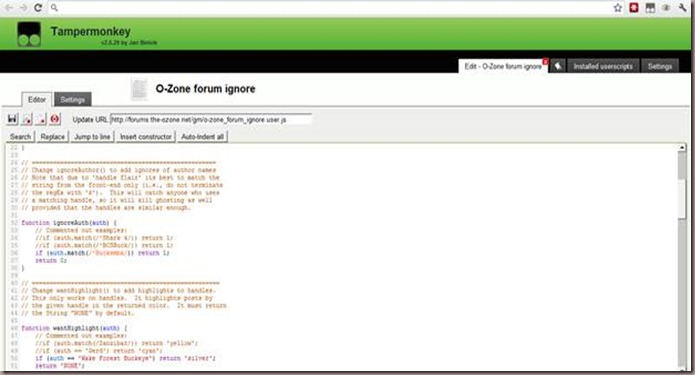Click the Tampermonkey extension icon in toolbar
The image size is (695, 375).
click(x=650, y=8)
